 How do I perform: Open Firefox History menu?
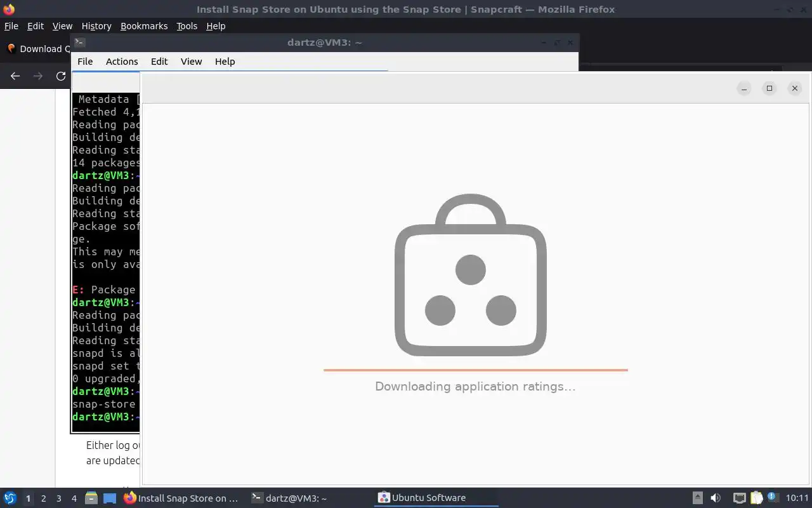click(x=96, y=26)
